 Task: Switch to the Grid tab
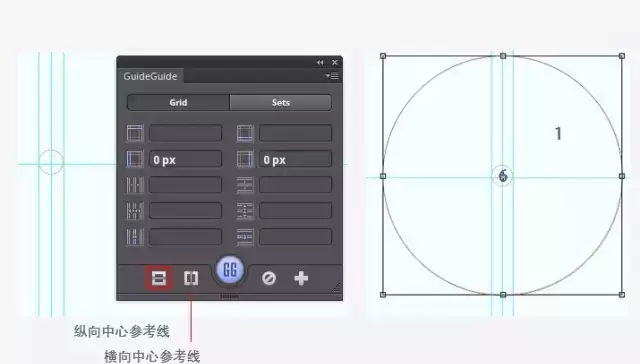178,102
